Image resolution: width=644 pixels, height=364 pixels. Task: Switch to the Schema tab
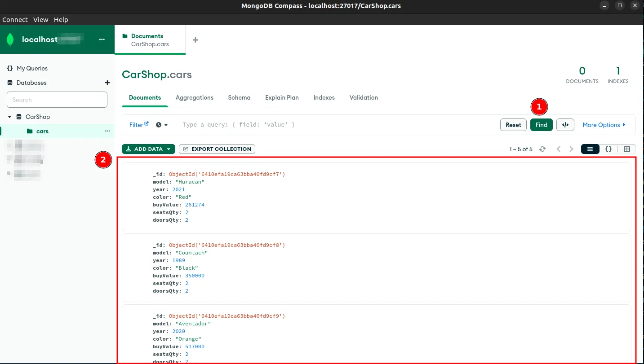239,97
